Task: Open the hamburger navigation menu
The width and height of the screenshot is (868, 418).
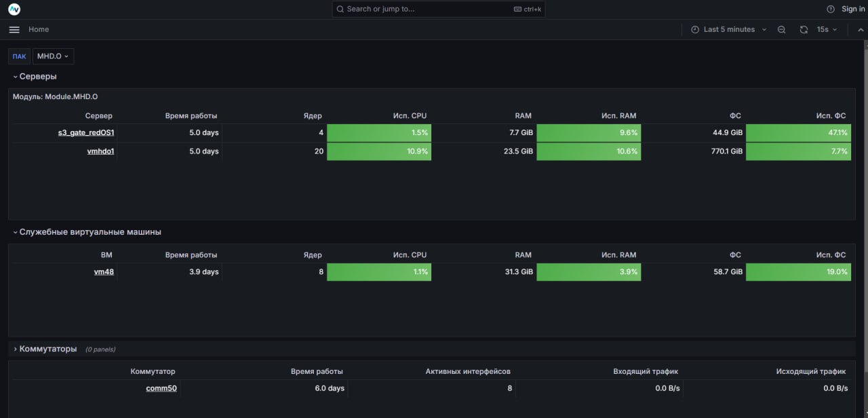Action: coord(14,30)
